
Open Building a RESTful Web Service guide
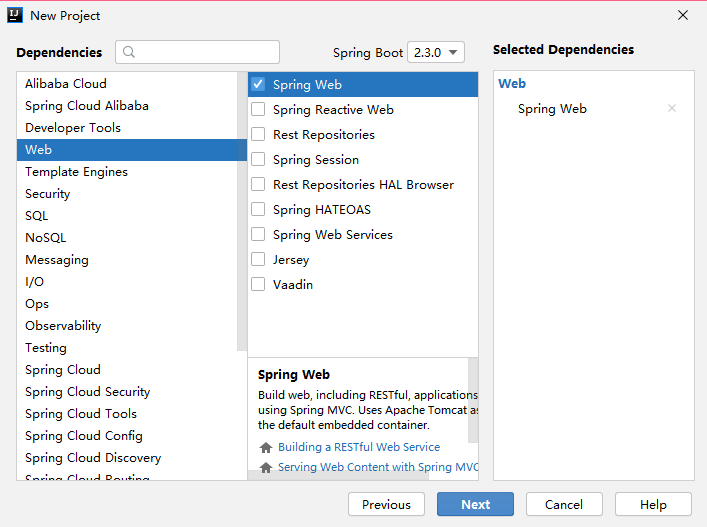[x=359, y=447]
